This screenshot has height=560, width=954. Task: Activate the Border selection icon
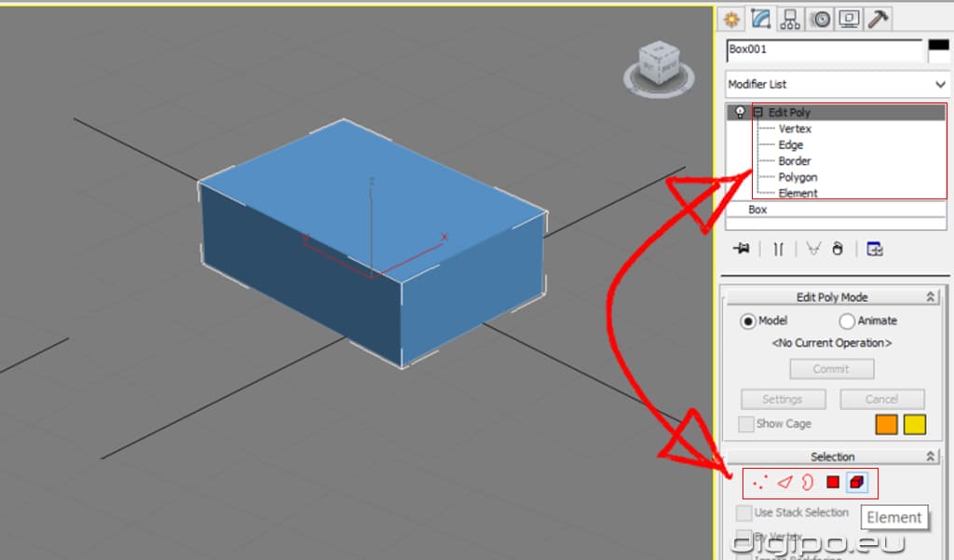(808, 482)
